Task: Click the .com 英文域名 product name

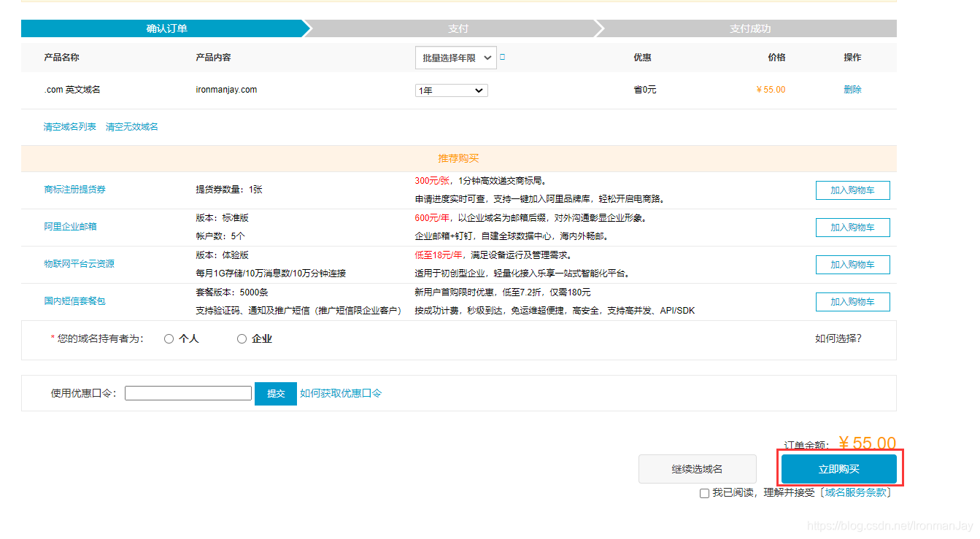Action: tap(72, 90)
